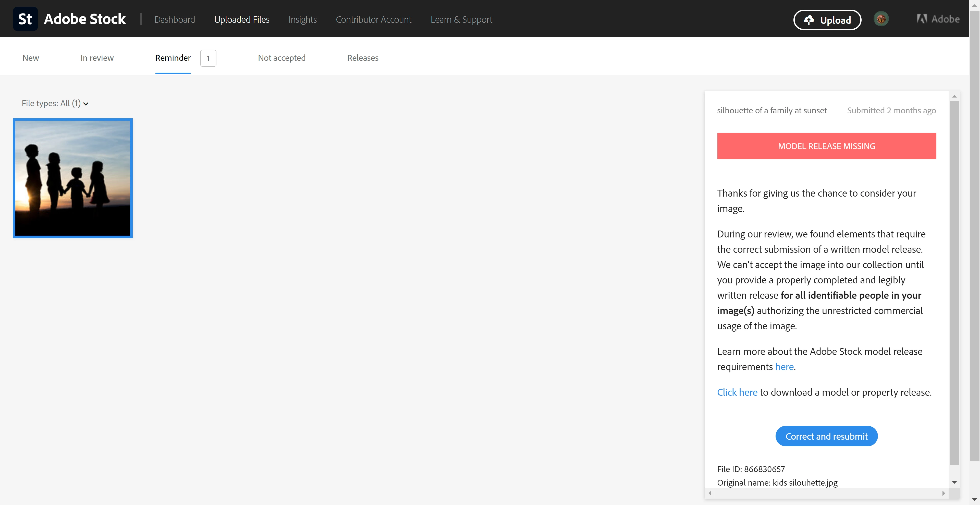This screenshot has height=505, width=980.
Task: Click the Upload button with the cloud icon
Action: [x=827, y=20]
